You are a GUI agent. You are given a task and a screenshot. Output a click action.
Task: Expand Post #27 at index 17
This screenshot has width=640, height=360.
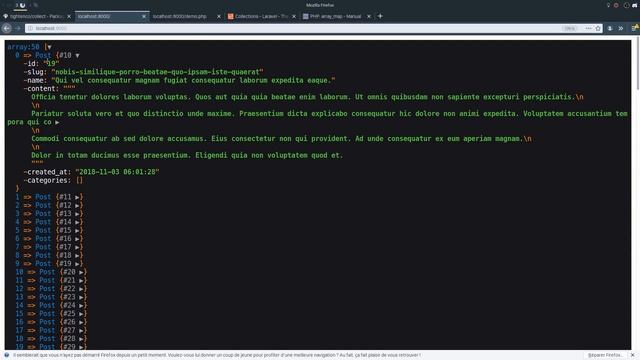[x=81, y=331]
